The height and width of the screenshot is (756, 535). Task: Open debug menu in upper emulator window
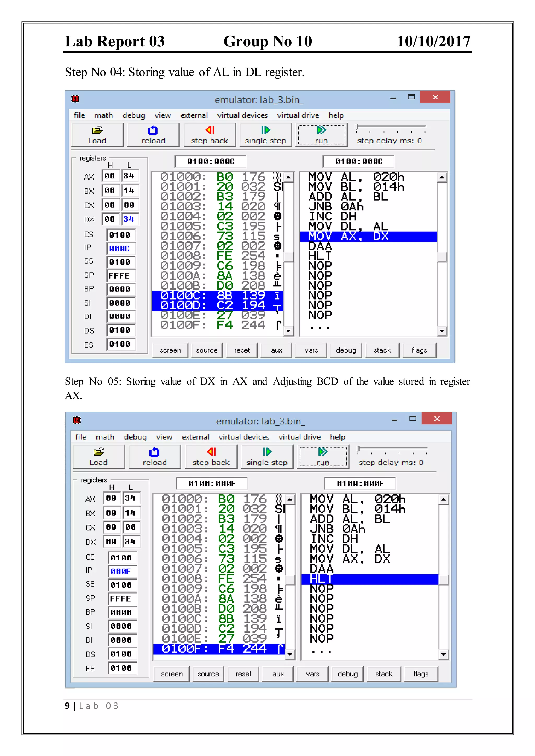tap(134, 115)
